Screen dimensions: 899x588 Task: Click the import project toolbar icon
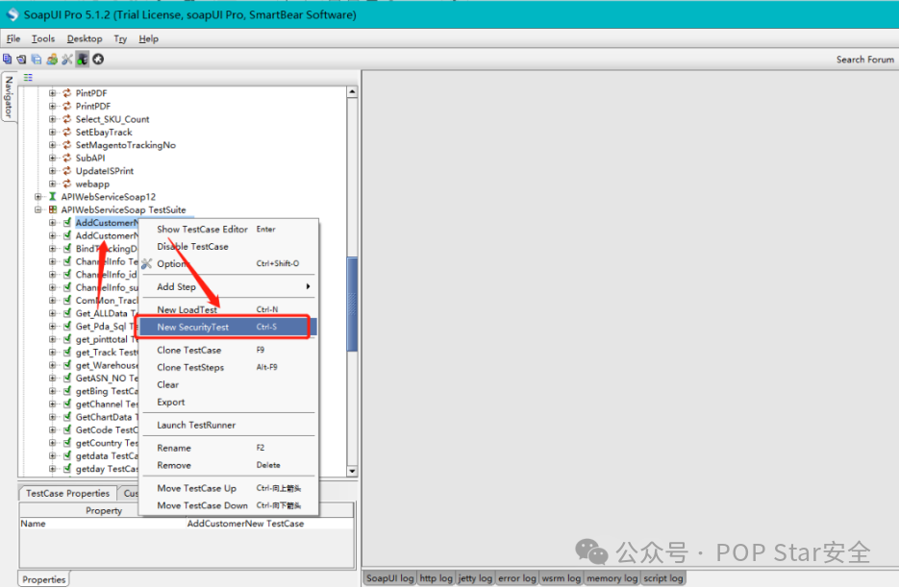[22, 59]
